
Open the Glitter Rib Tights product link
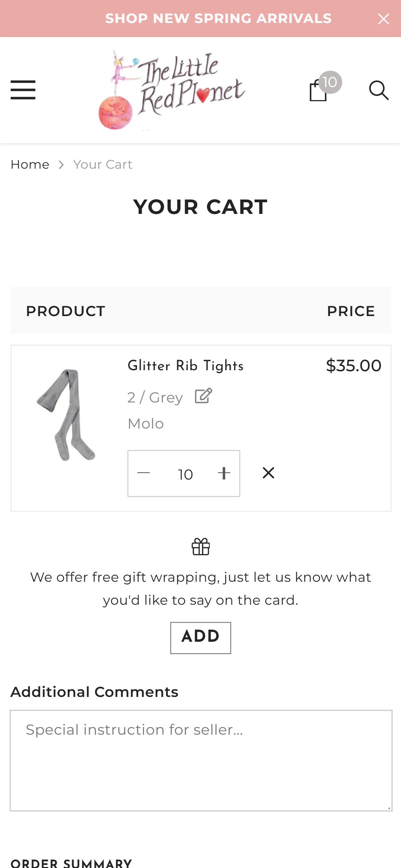pyautogui.click(x=186, y=365)
